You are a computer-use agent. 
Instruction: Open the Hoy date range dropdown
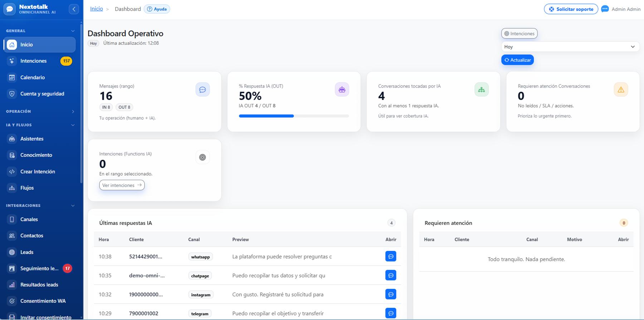(x=570, y=47)
